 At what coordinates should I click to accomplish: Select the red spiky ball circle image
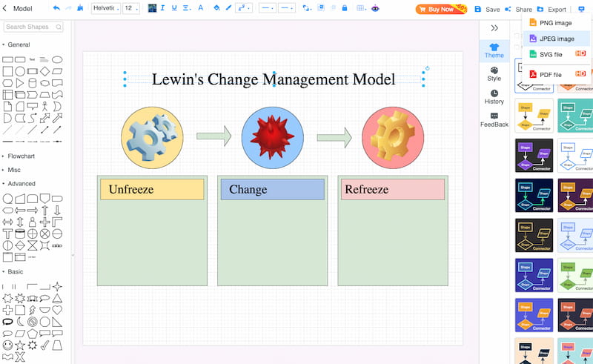pos(272,138)
